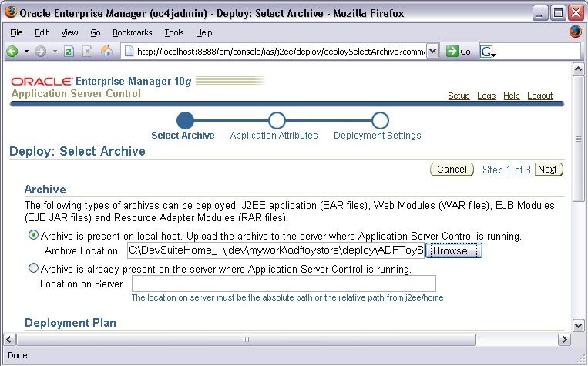
Task: Click the horizontal scrollbar left arrow
Action: [x=10, y=340]
